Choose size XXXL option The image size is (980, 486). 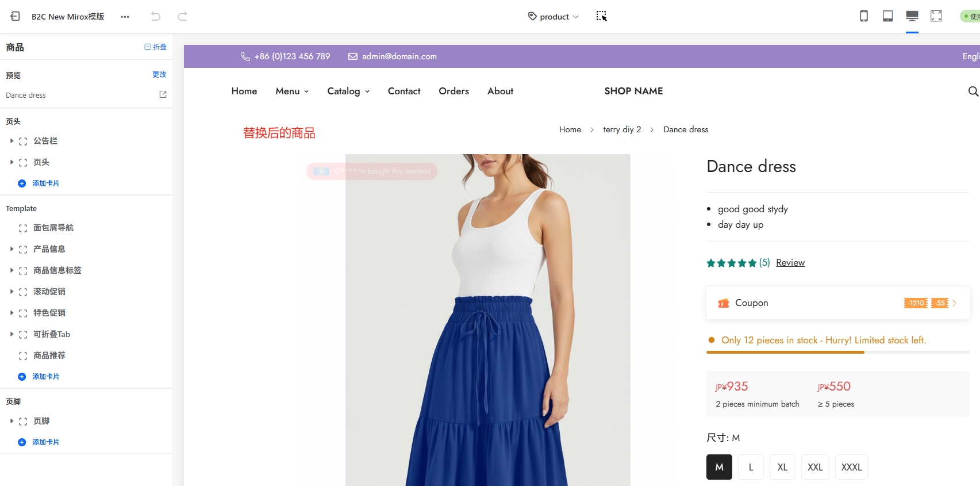pos(851,467)
